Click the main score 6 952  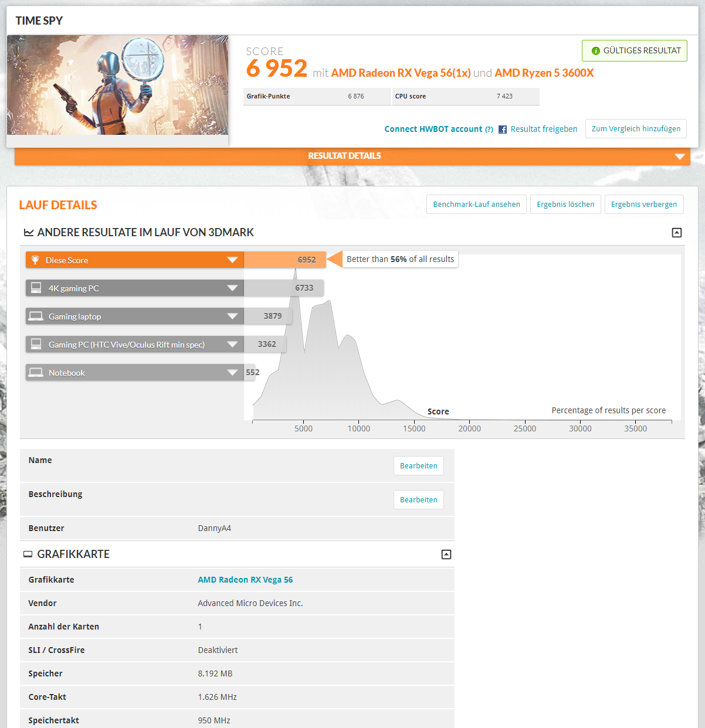277,69
